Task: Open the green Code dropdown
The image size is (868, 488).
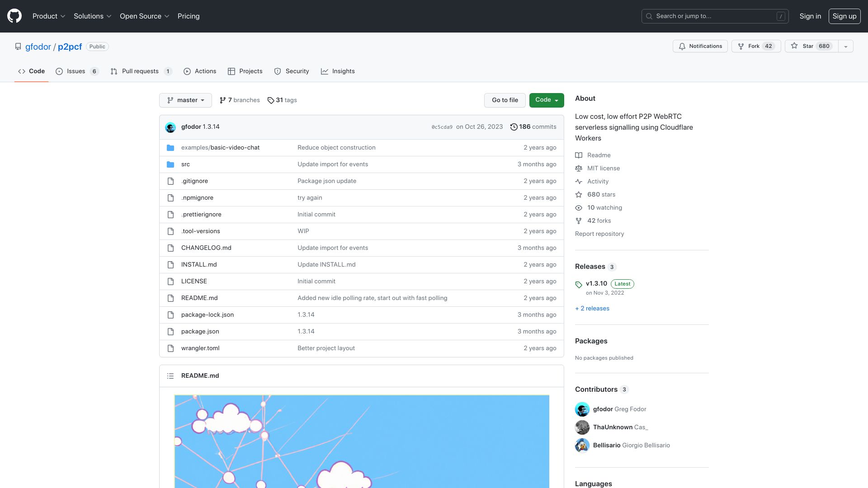Action: pos(547,100)
